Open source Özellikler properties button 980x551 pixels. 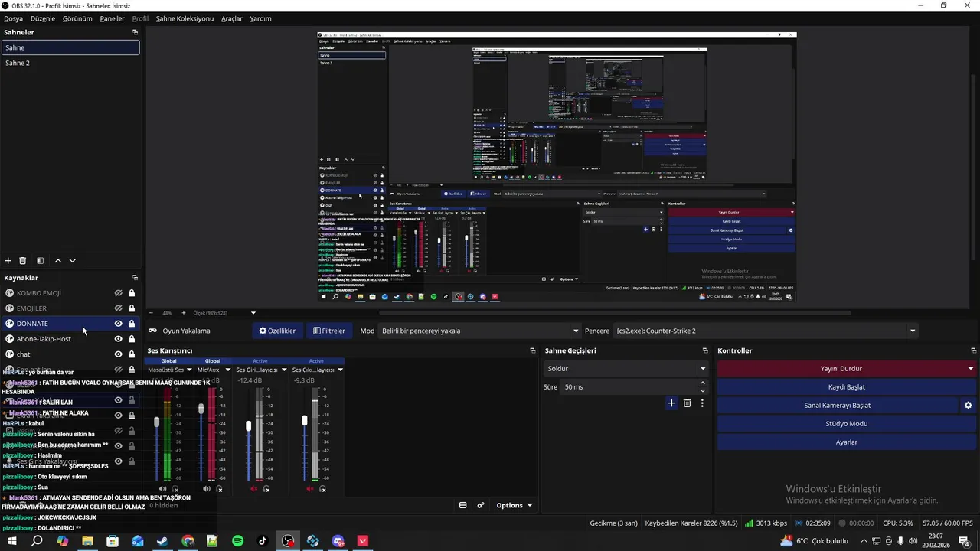276,331
